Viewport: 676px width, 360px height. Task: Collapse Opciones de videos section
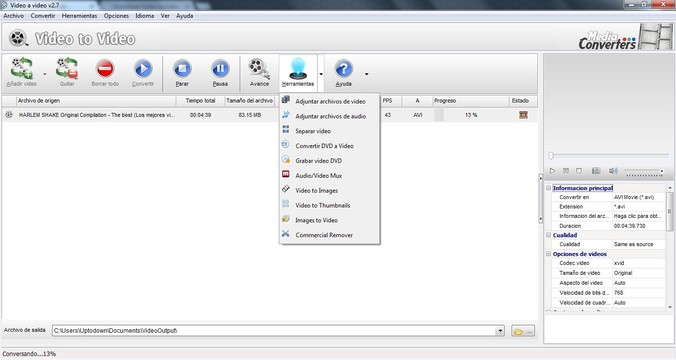click(549, 254)
